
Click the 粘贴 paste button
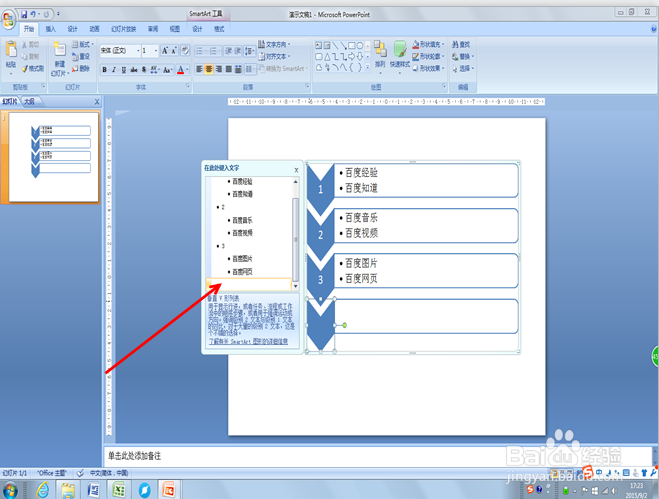pyautogui.click(x=11, y=57)
